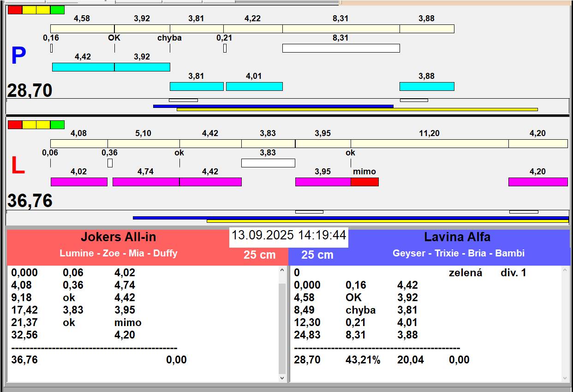Select the magenta 4,20 bar in lane L
573x392 pixels.
538,182
